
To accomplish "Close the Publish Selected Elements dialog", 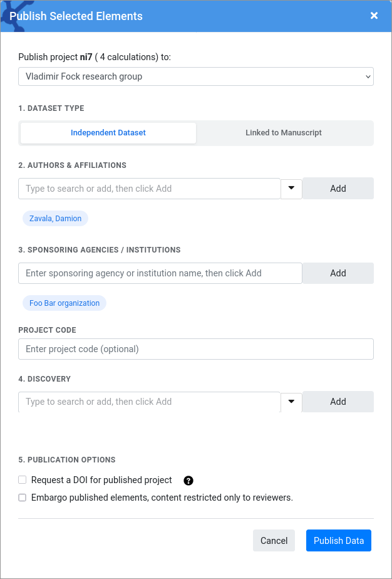I will [x=374, y=16].
